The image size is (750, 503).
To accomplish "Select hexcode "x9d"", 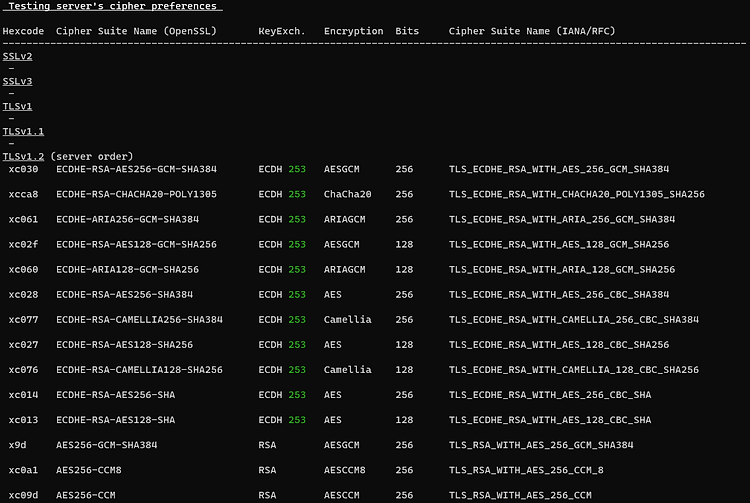I will coord(18,445).
